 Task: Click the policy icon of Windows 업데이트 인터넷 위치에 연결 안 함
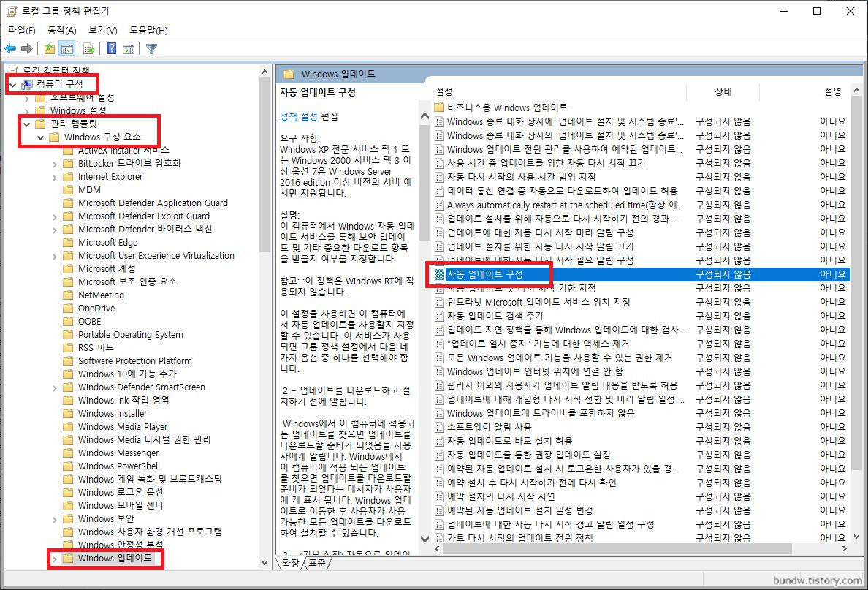(440, 371)
